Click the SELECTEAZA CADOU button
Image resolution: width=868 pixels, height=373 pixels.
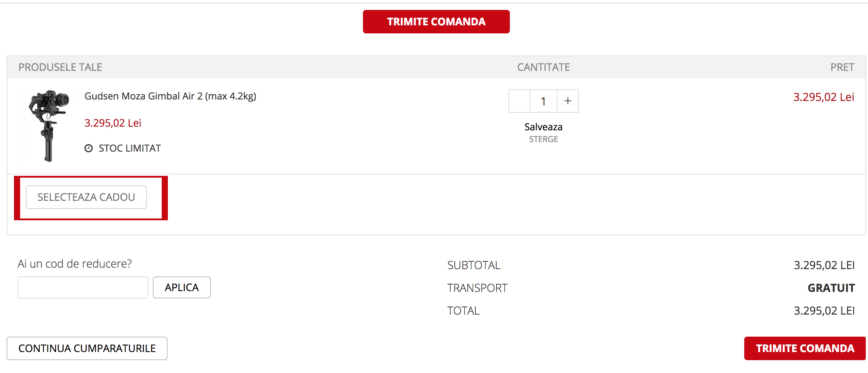(x=86, y=197)
